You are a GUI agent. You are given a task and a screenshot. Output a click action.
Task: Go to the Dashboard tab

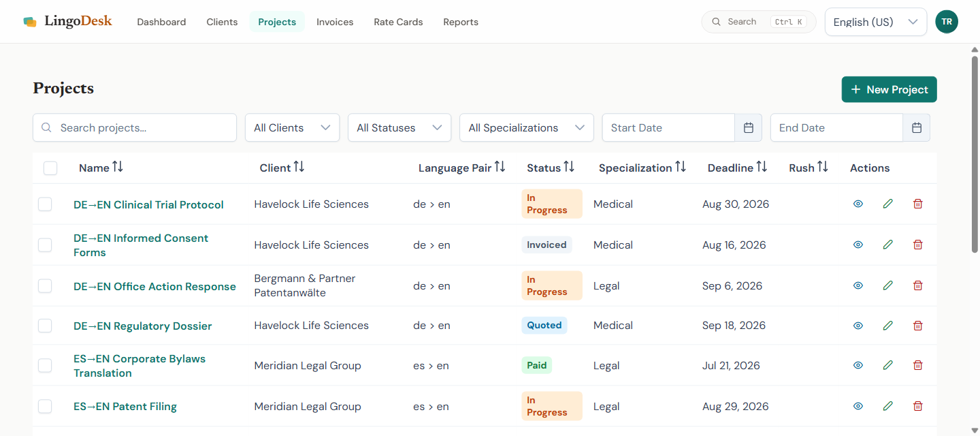[161, 22]
